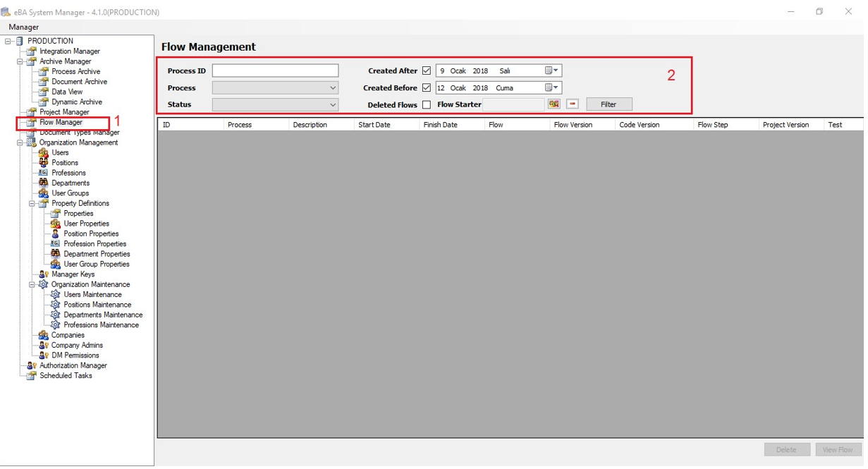The width and height of the screenshot is (868, 469).
Task: Uncheck the Created Before checkbox
Action: pos(427,88)
